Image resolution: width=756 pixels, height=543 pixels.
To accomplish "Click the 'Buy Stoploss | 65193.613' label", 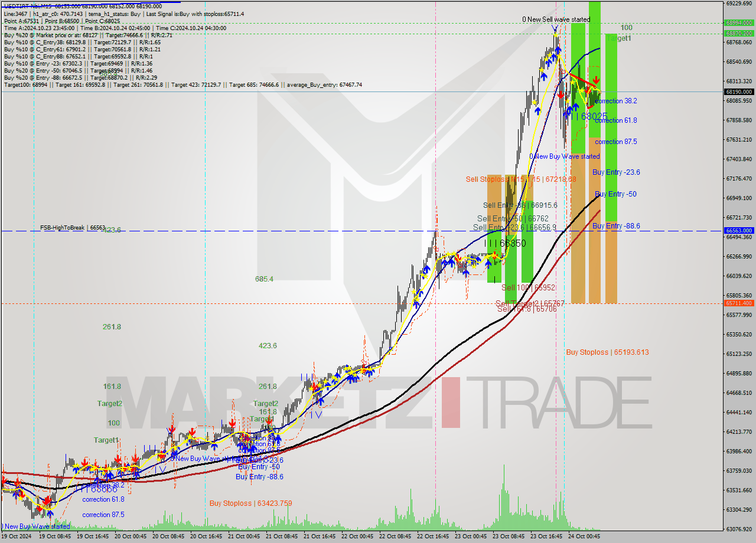I will 607,352.
